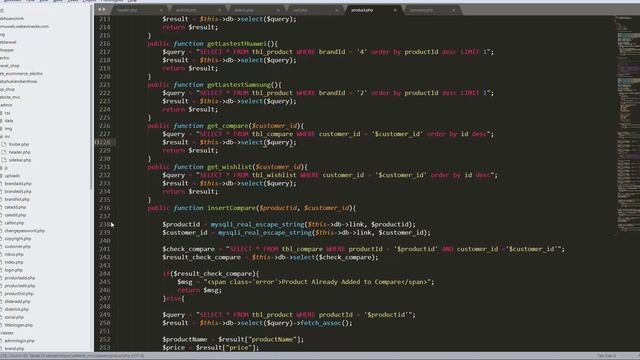Screen dimensions: 640x360
Task: Click the file icon beside sidebar.php
Action: click(x=4, y=160)
